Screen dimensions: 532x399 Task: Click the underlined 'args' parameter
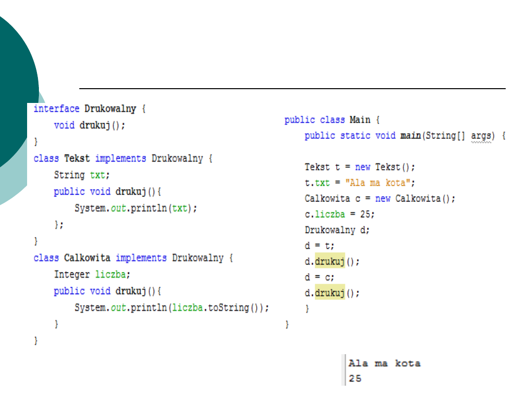(x=481, y=136)
